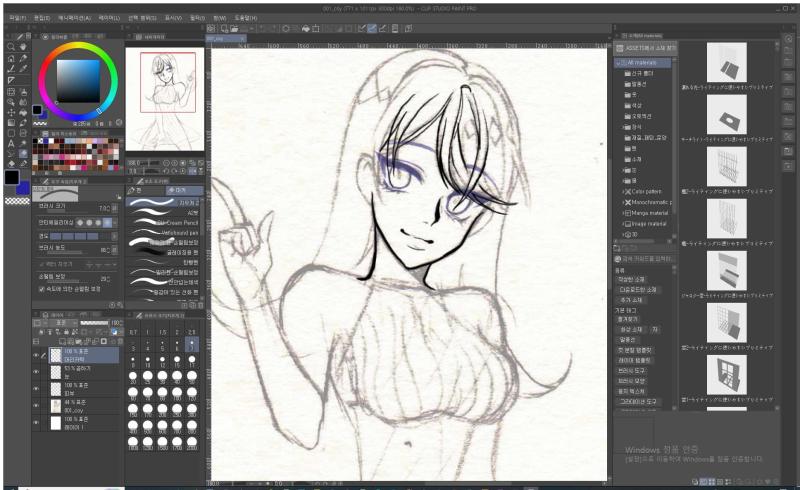Click the Clip Studio logo icon in command bar

(211, 29)
